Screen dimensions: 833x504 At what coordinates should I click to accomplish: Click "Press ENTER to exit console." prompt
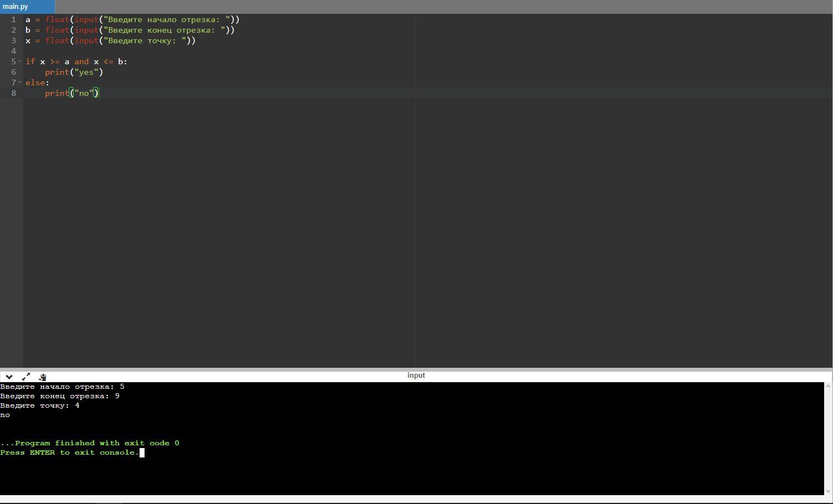tap(70, 452)
